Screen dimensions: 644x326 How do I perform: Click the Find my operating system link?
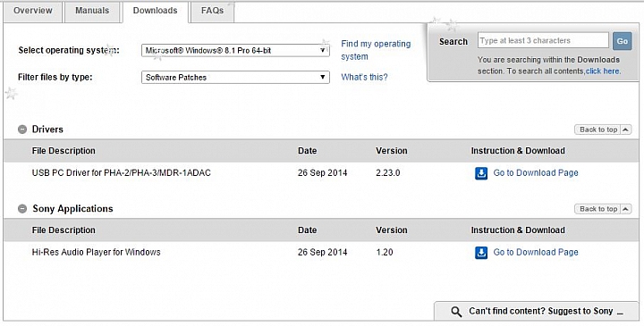click(376, 50)
